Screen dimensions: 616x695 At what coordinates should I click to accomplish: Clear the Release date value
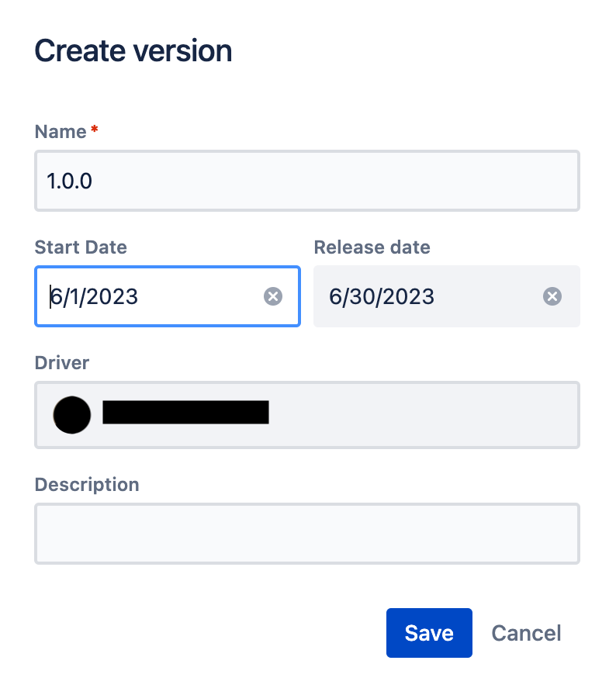coord(552,296)
